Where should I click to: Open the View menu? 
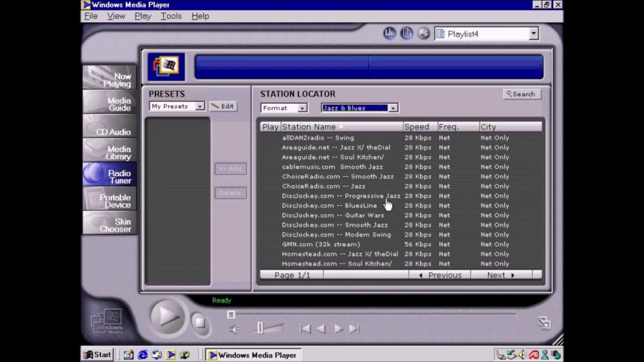pos(116,16)
